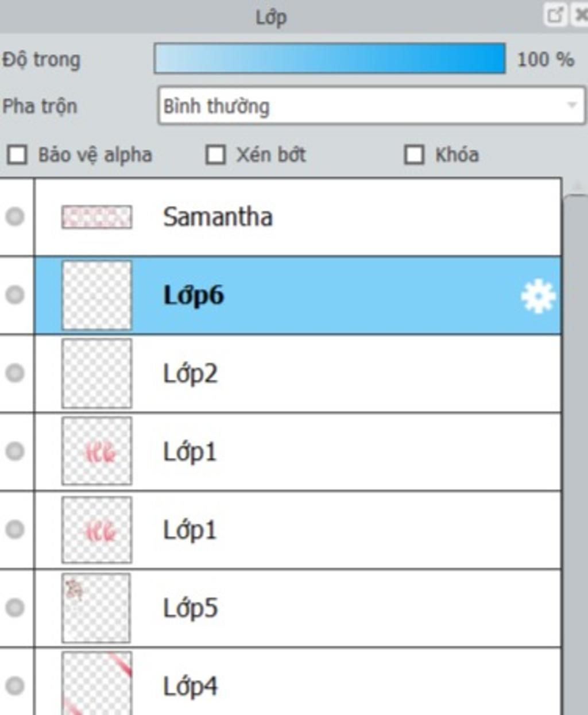
Task: Click the Lớp4 layer name
Action: [x=191, y=686]
